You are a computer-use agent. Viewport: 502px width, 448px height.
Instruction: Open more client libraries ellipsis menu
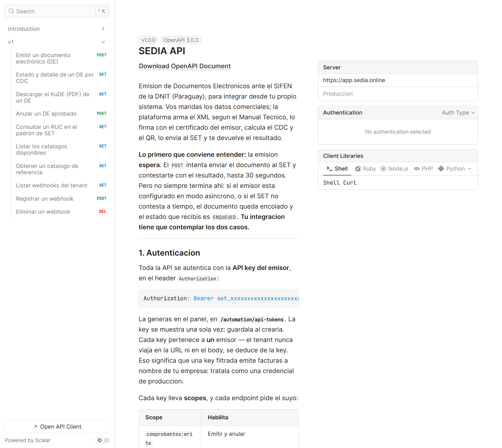[x=469, y=169]
